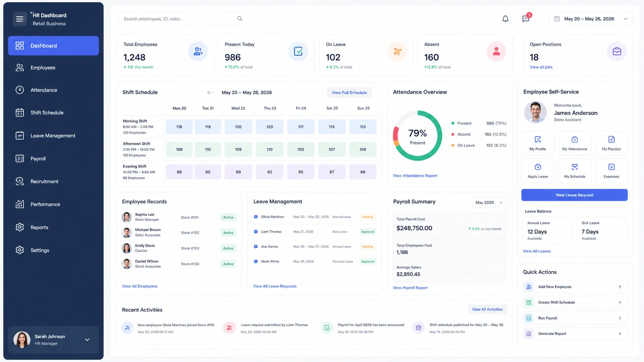Open the May 2026 payroll month dropdown

[489, 202]
